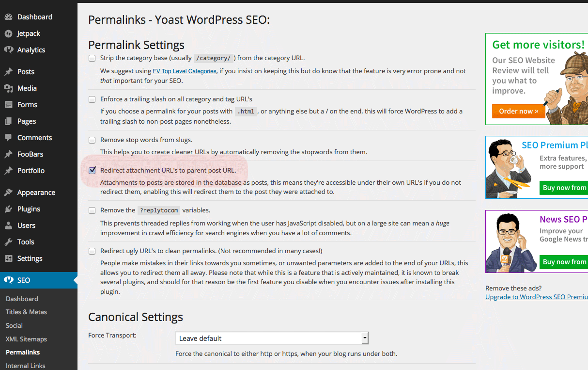588x370 pixels.
Task: Click the Dashboard label atop the sidebar
Action: pyautogui.click(x=35, y=17)
